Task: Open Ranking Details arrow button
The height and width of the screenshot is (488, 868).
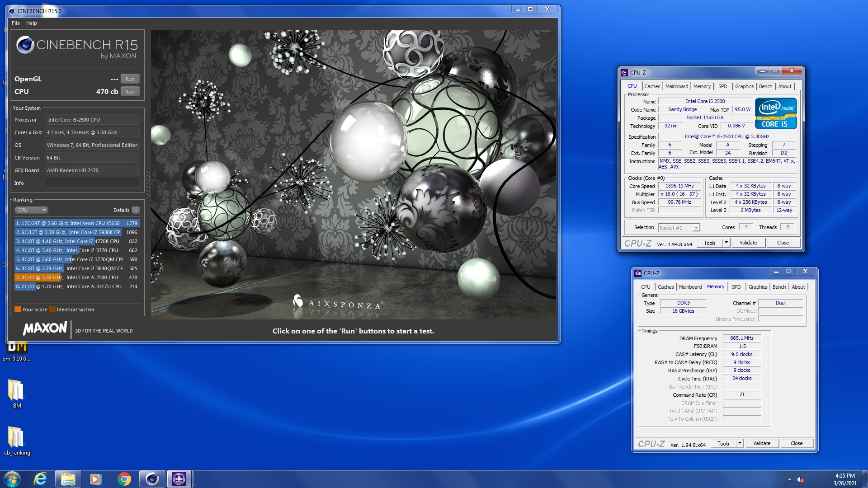Action: coord(136,210)
